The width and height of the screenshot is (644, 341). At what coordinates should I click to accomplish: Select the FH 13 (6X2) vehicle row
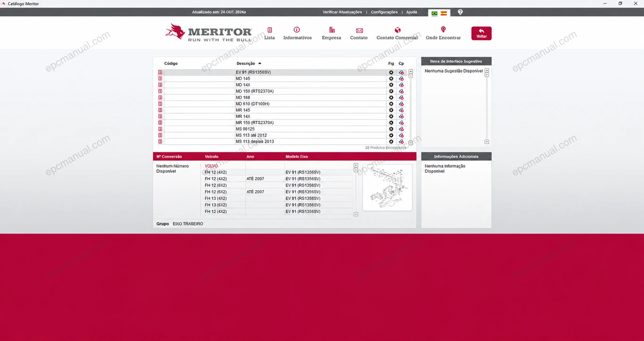click(x=278, y=205)
